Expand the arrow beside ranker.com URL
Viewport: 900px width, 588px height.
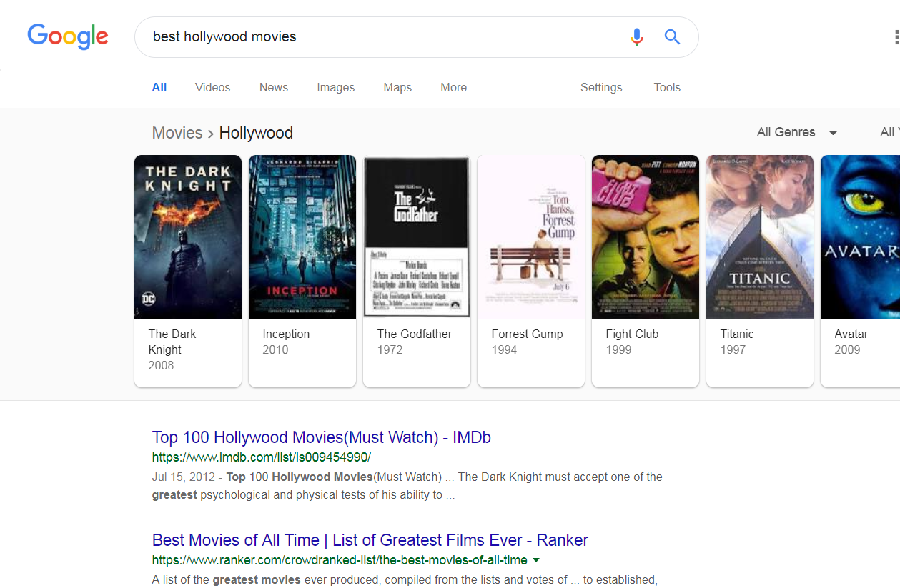coord(536,560)
